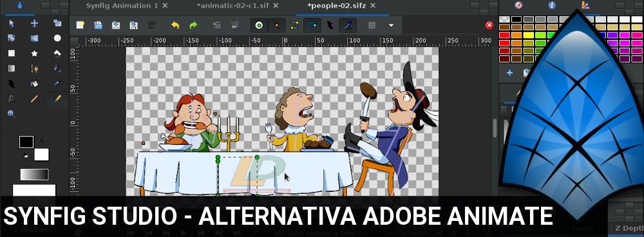Screen dimensions: 644x237
Task: Select the Rectangle tool
Action: [x=12, y=53]
